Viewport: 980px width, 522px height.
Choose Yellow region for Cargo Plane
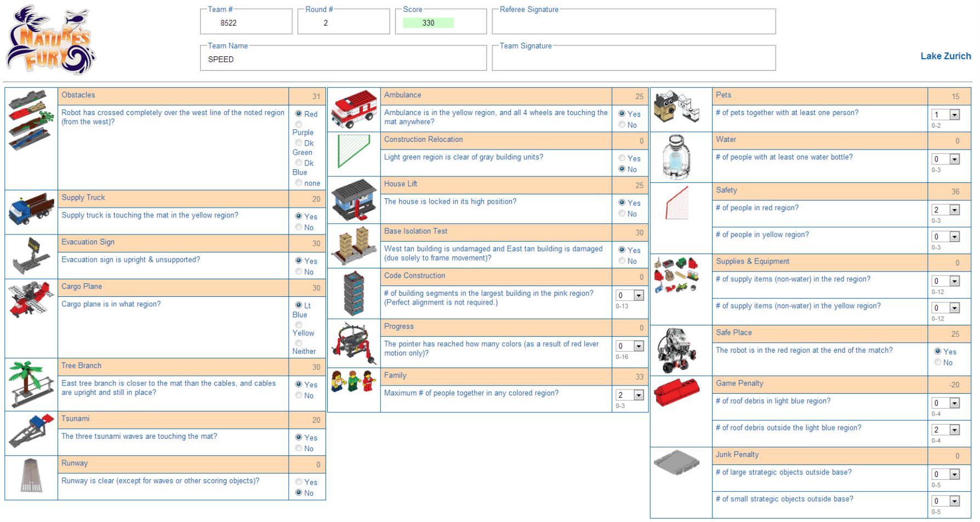click(x=299, y=325)
